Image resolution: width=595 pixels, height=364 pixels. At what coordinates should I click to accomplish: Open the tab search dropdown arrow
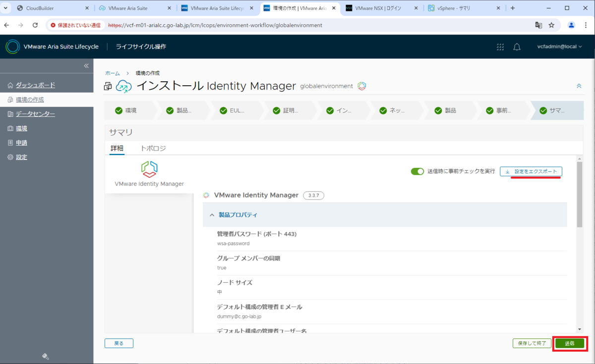coord(5,8)
